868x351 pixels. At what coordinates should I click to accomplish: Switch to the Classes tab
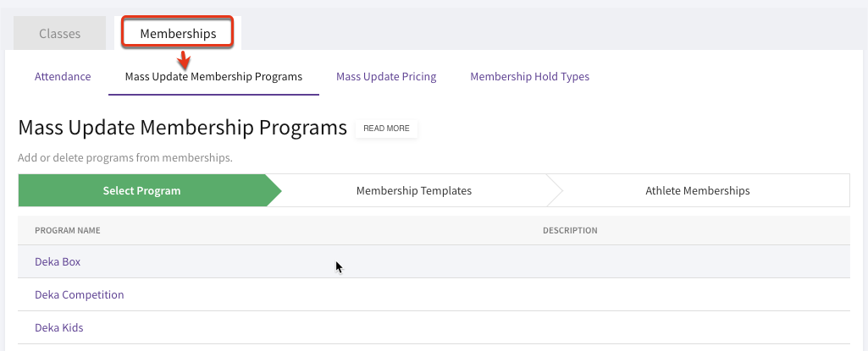pos(60,34)
